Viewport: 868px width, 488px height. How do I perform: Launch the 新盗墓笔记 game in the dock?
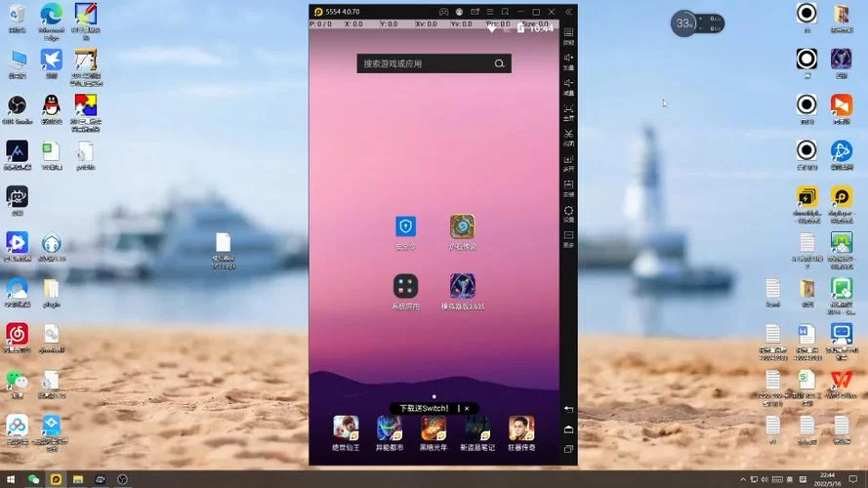pos(477,427)
